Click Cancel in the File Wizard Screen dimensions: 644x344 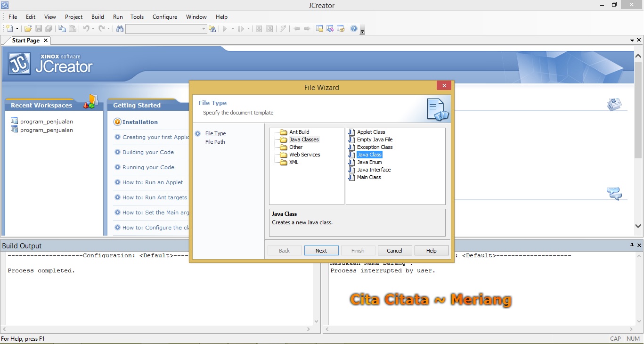click(394, 251)
